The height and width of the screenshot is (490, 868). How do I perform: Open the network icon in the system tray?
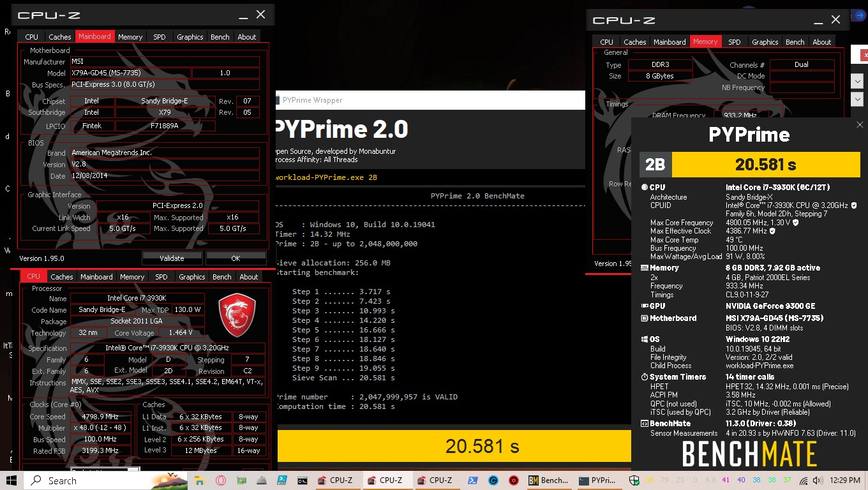coord(804,480)
